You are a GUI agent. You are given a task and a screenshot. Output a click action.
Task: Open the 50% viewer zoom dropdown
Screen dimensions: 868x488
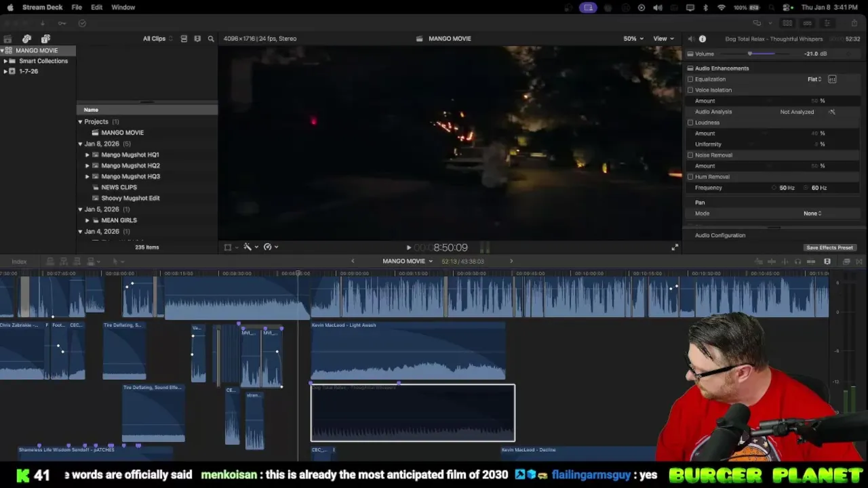[x=634, y=39]
